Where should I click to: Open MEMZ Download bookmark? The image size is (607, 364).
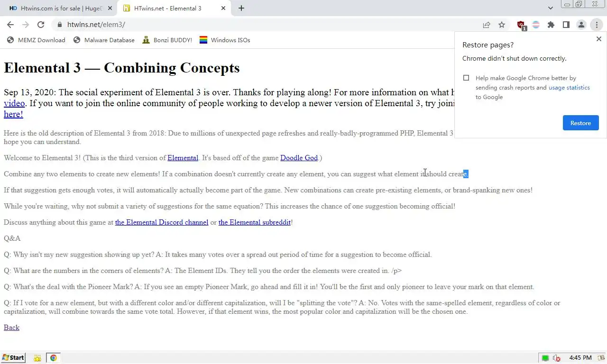click(36, 40)
